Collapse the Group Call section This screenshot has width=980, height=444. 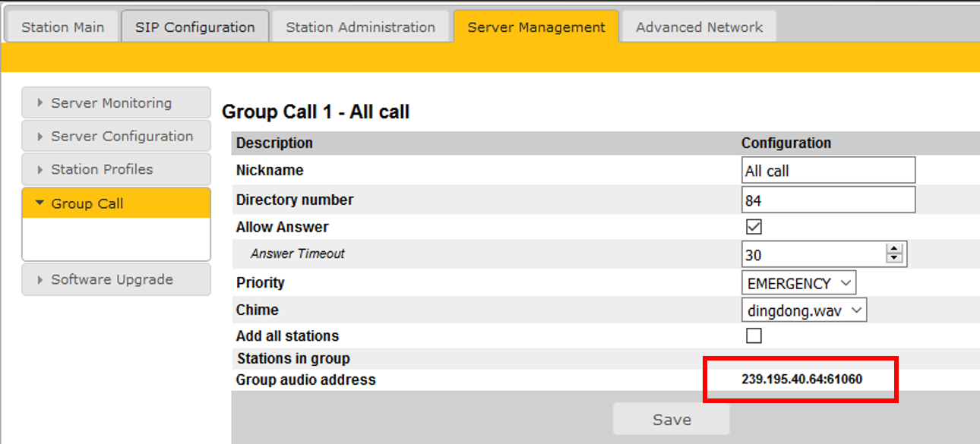coord(116,203)
